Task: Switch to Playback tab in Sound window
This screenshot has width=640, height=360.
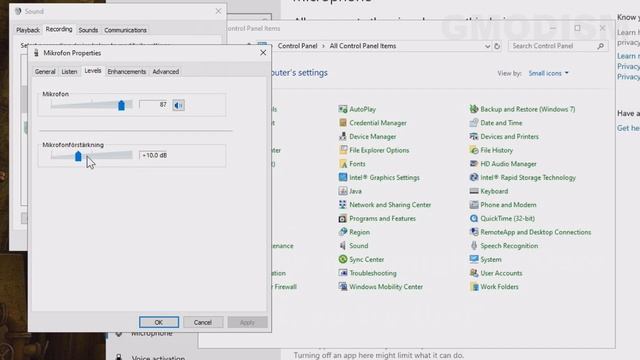Action: pos(28,30)
